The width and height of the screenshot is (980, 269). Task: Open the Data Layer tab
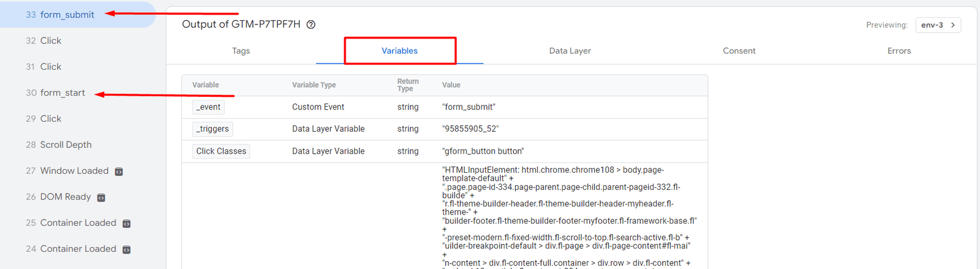click(570, 51)
